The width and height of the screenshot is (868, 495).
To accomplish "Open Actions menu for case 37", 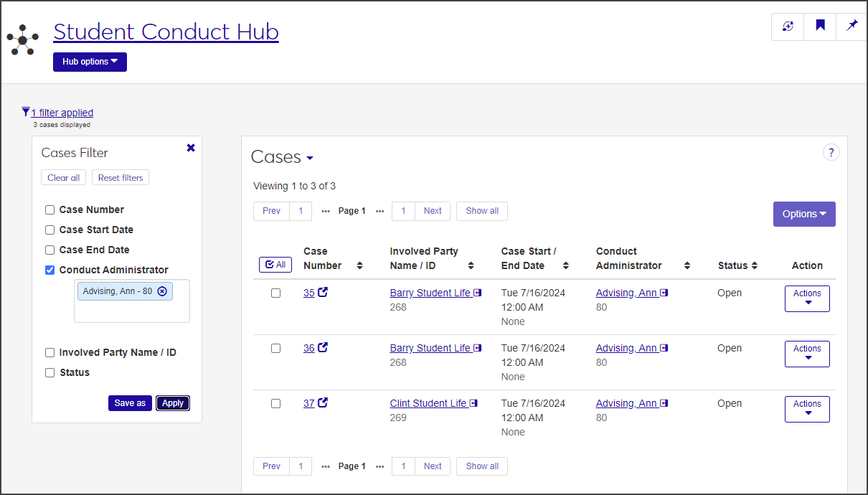I will (807, 409).
